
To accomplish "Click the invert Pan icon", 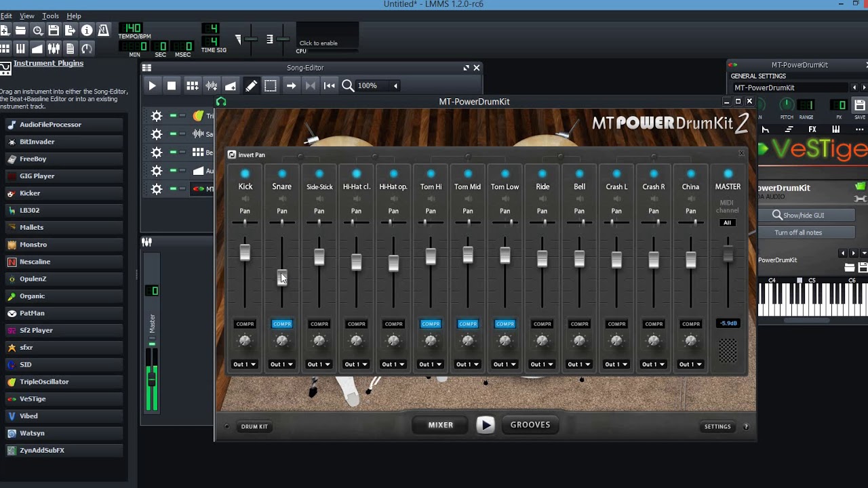I will (x=232, y=155).
